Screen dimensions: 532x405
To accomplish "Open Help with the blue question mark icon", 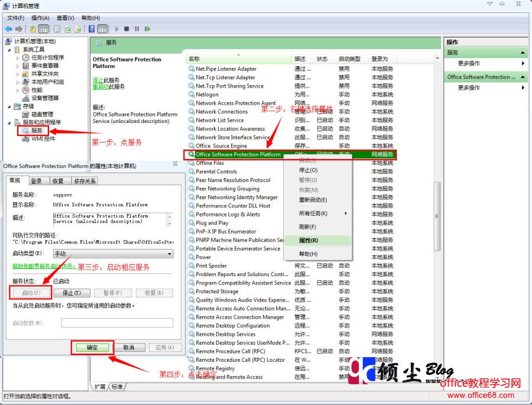I will [92, 28].
